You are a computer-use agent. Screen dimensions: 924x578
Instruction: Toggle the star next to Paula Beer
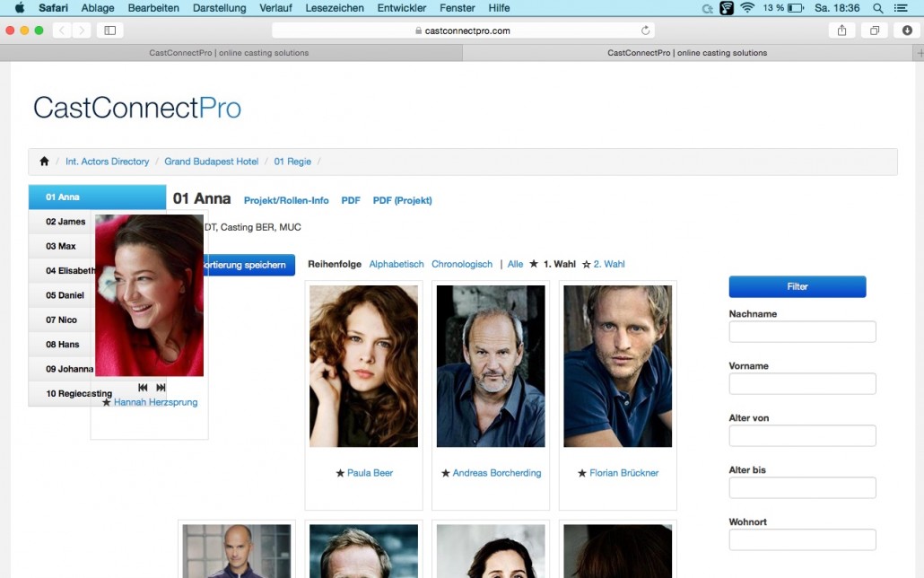tap(340, 473)
